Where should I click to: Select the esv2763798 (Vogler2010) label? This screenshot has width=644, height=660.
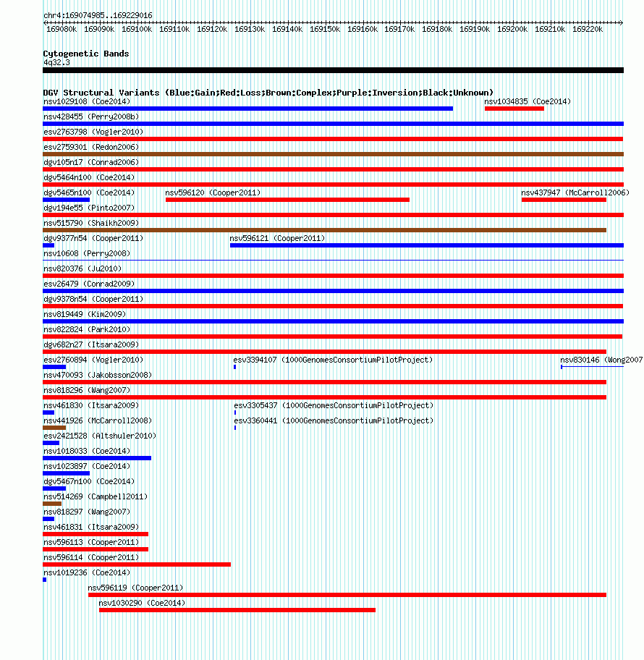93,132
